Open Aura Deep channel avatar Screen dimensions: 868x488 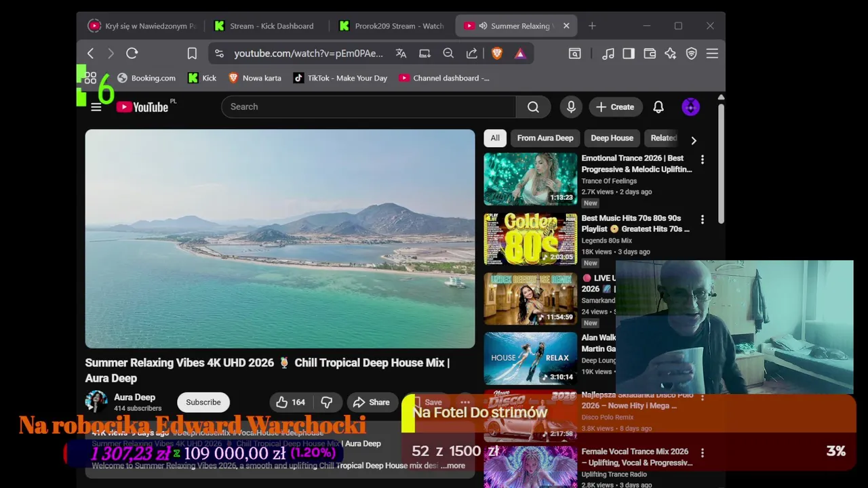pos(96,402)
